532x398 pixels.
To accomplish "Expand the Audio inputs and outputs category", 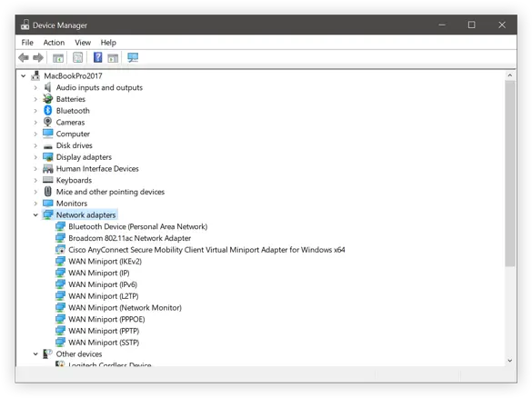I will point(35,87).
